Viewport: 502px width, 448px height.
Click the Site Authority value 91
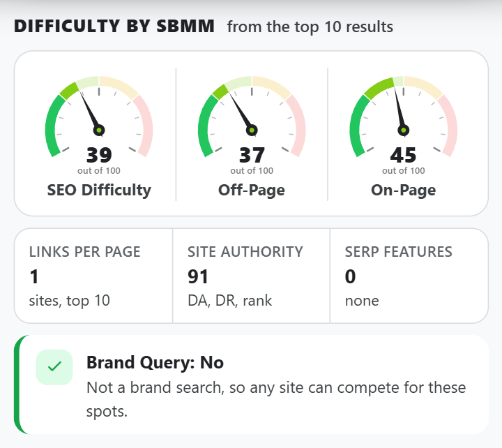point(198,276)
